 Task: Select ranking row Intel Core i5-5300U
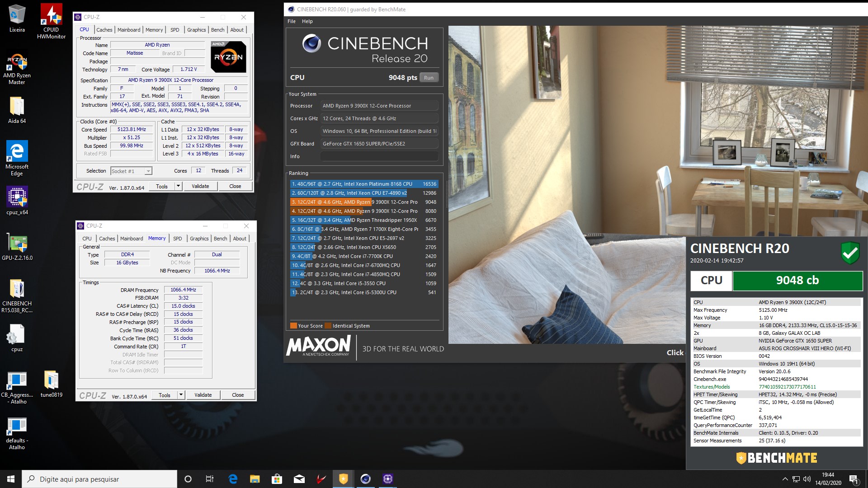click(x=364, y=292)
